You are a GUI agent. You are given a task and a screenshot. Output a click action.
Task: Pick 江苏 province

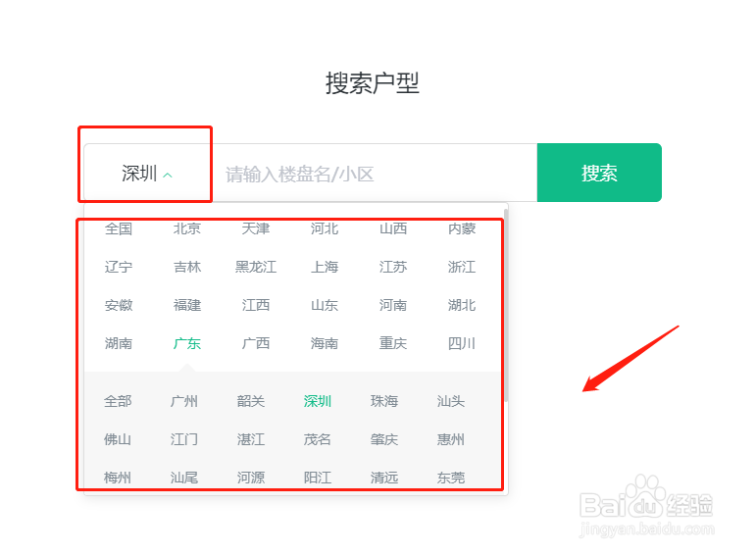[393, 267]
